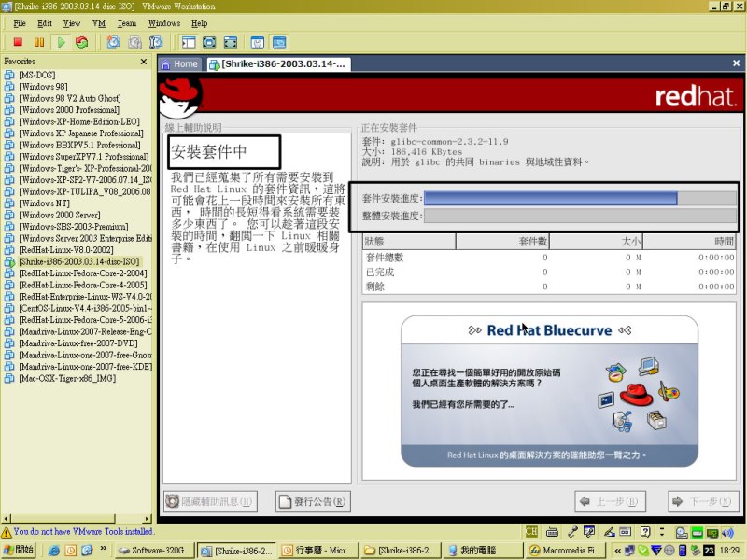Close the current VM tab with X
This screenshot has height=560, width=747.
tap(736, 63)
